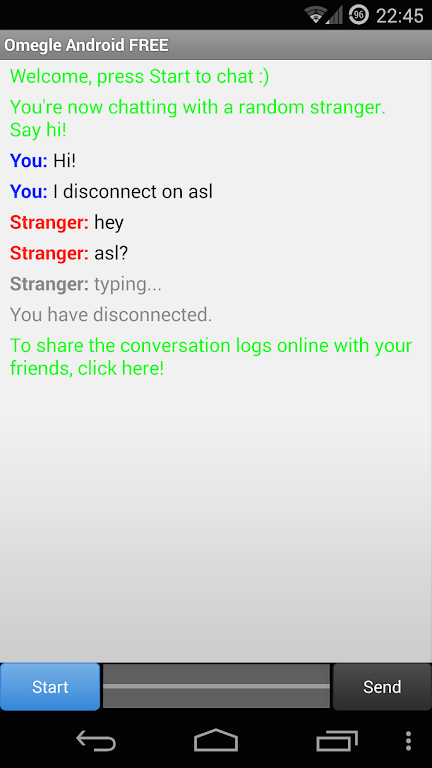
Task: Tap the Stranger 'hey' message
Action: [x=67, y=222]
